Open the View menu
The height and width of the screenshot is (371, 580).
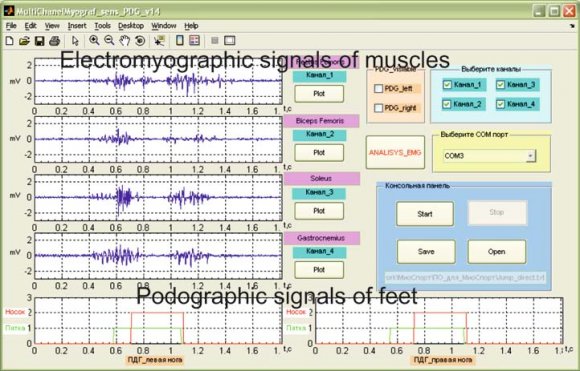52,26
